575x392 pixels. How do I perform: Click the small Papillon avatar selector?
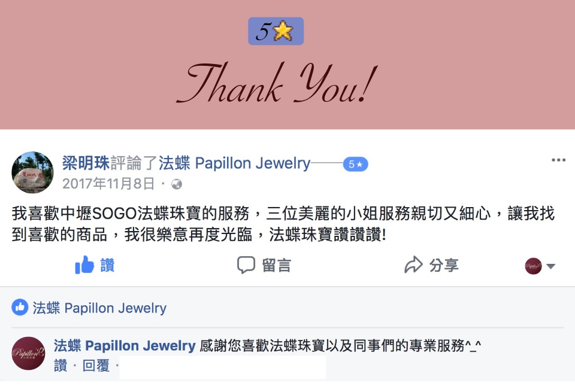533,266
